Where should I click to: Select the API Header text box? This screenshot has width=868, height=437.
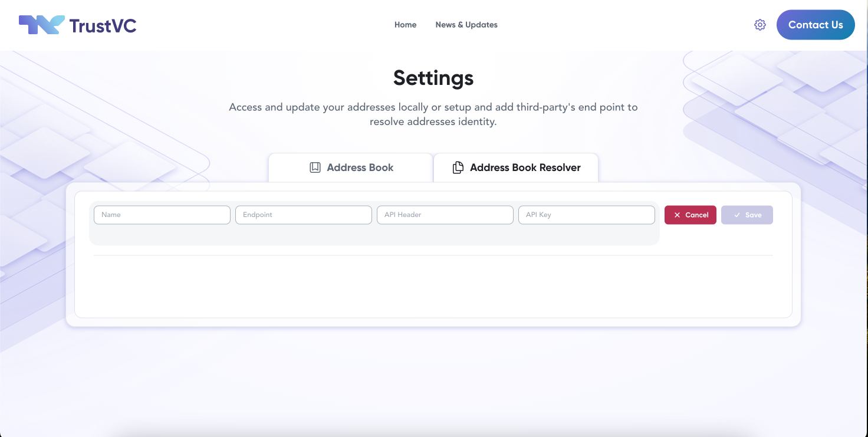point(445,215)
